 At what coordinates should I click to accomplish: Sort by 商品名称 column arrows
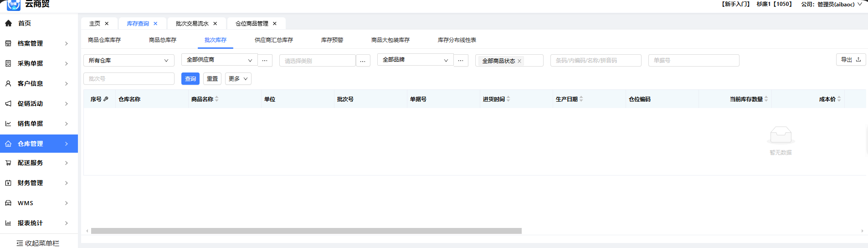(x=217, y=99)
